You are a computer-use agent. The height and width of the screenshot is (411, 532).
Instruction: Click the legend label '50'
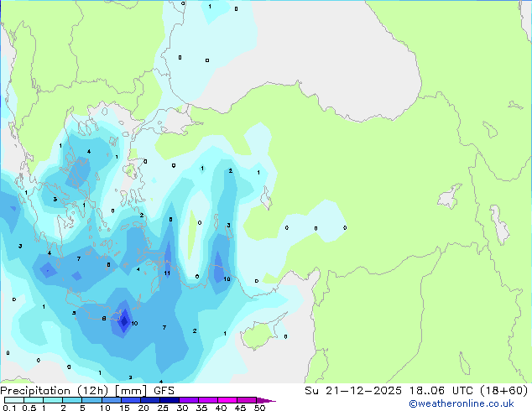(x=259, y=408)
